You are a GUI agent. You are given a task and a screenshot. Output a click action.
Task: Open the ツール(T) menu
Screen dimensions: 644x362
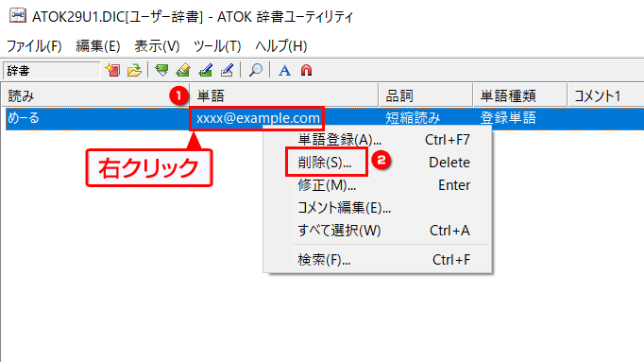point(217,46)
